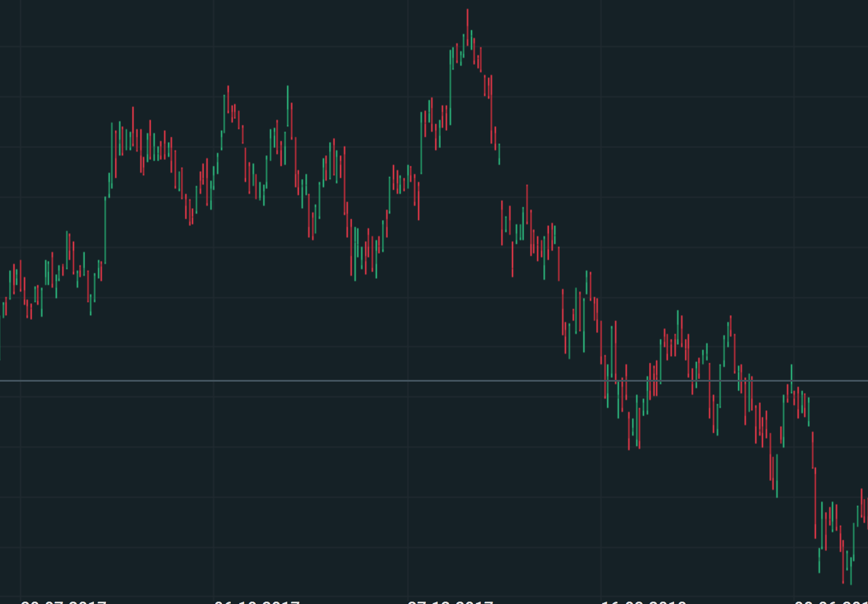Click the December 2017 date label

pyautogui.click(x=450, y=602)
